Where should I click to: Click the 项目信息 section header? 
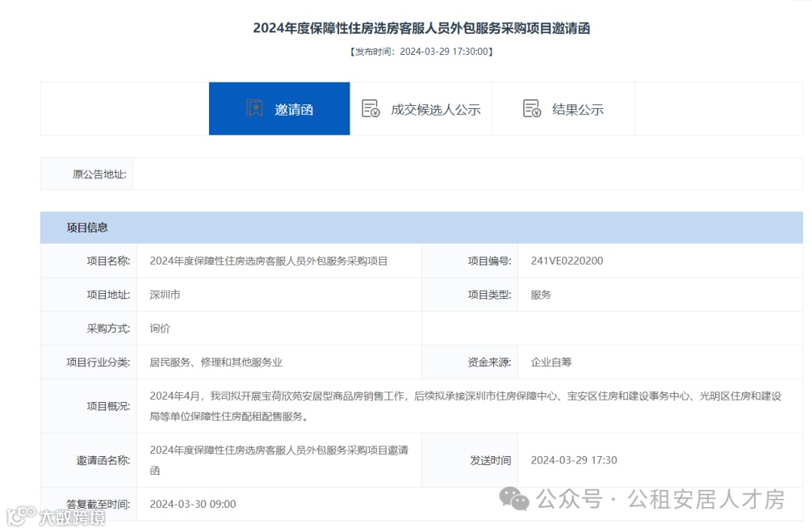click(x=422, y=228)
